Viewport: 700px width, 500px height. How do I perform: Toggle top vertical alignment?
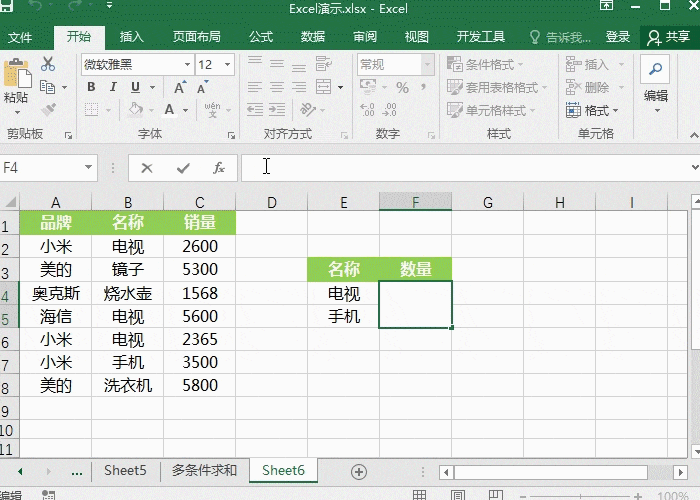click(x=255, y=63)
